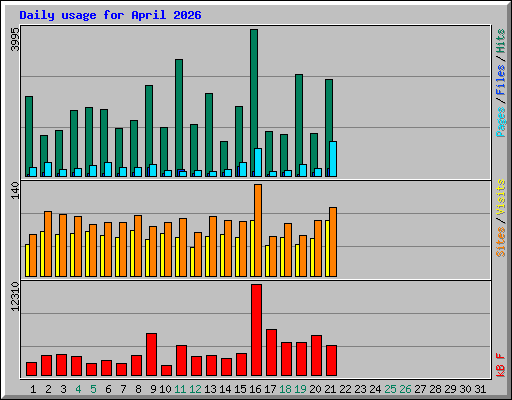Click the red KB bar for day 17
512x400 pixels.
coord(271,352)
